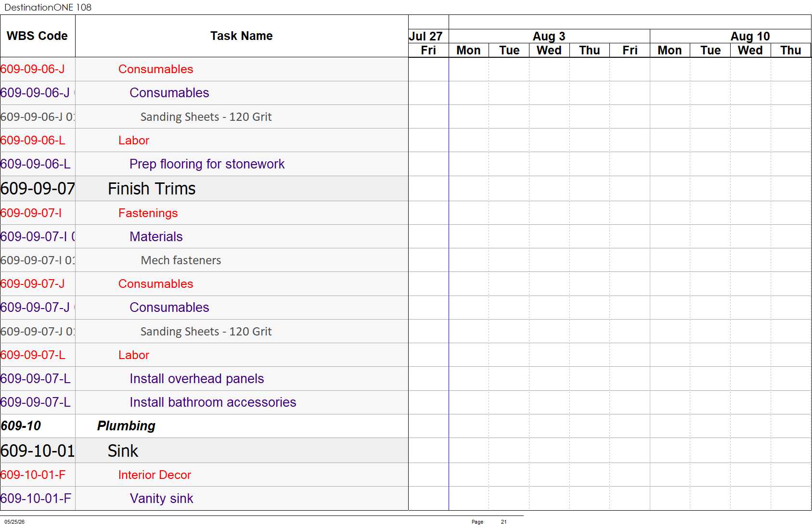Choose the Vanity sink task

pyautogui.click(x=161, y=499)
